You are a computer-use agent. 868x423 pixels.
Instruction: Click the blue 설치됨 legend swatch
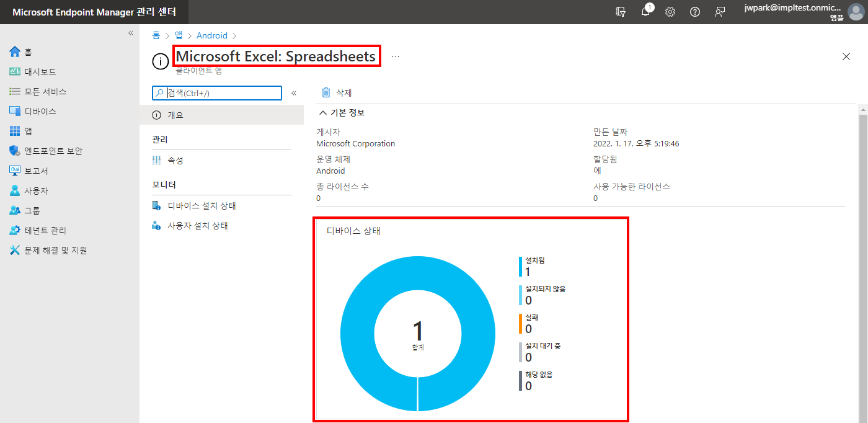[x=521, y=266]
